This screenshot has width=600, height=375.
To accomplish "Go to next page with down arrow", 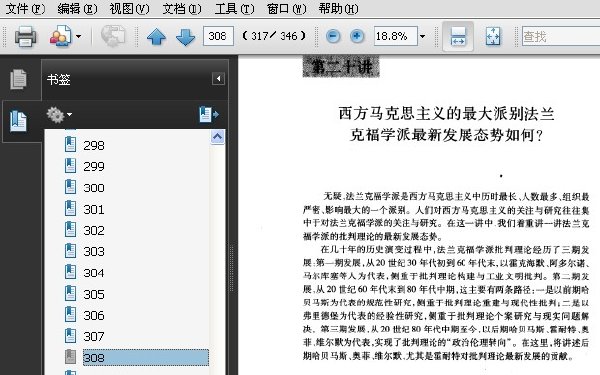I will pyautogui.click(x=186, y=37).
